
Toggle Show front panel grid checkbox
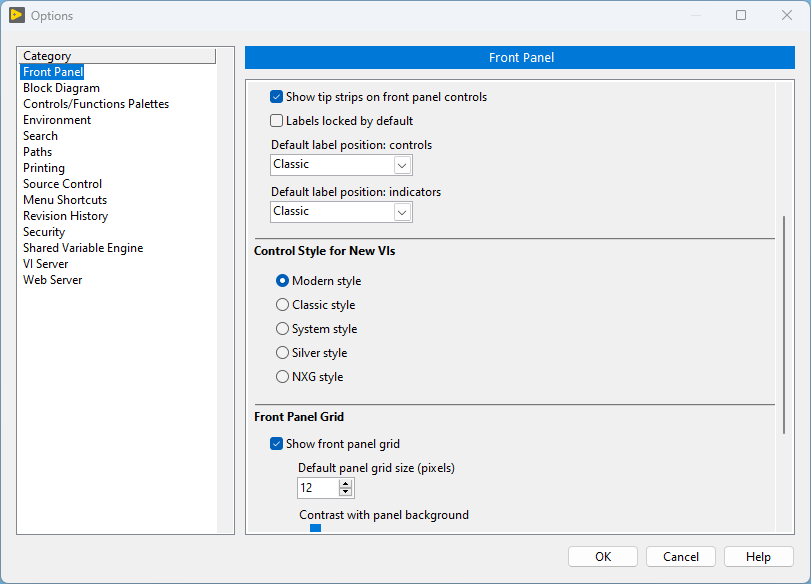[x=277, y=444]
